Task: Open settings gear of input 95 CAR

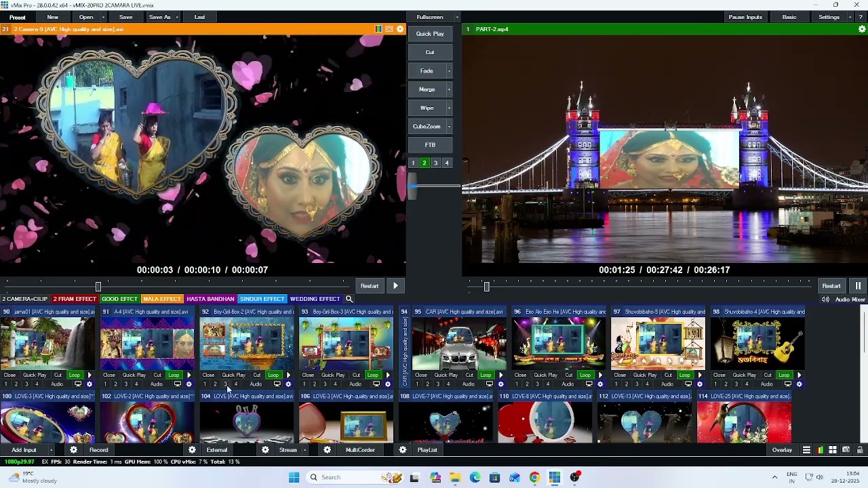Action: [x=500, y=384]
